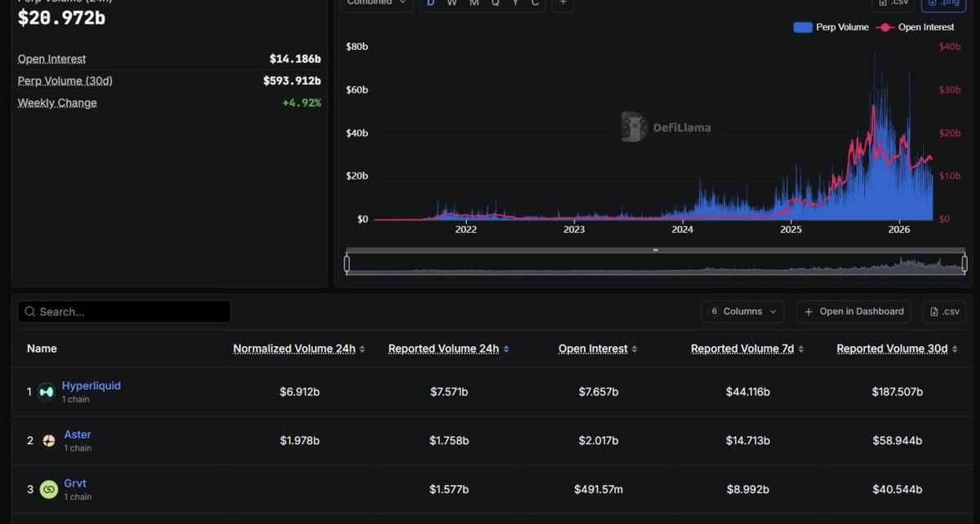This screenshot has width=980, height=524.
Task: Click Hyperliquid's $7.571b reported volume cell
Action: click(449, 393)
